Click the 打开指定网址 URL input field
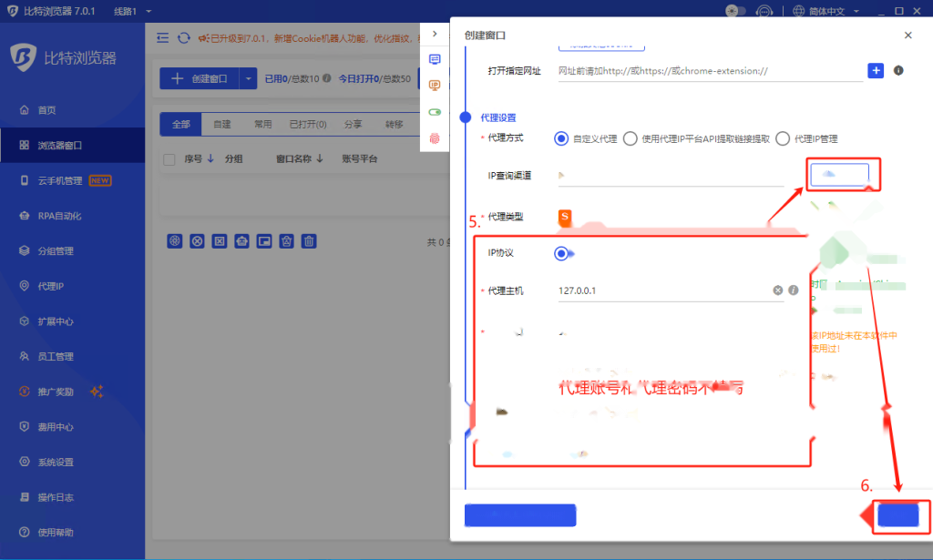This screenshot has height=560, width=933. pos(711,71)
